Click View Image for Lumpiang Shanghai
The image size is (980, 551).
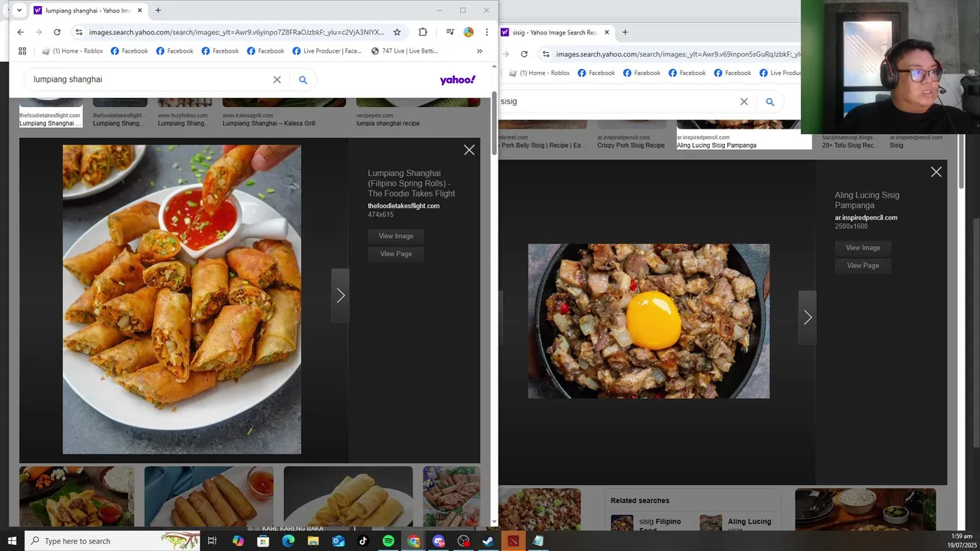396,236
